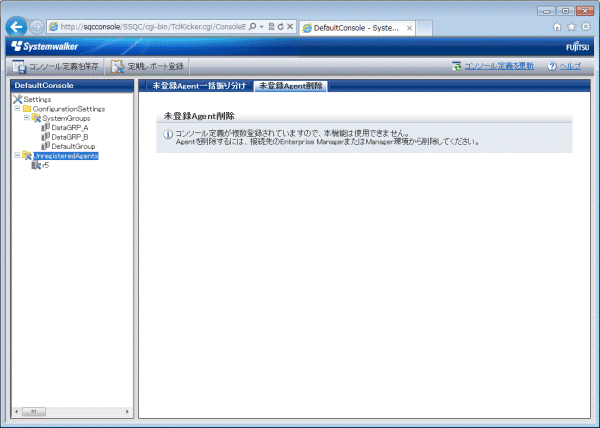Collapse the SystemGroups tree node
Screen dimensions: 600x428
[x=26, y=118]
